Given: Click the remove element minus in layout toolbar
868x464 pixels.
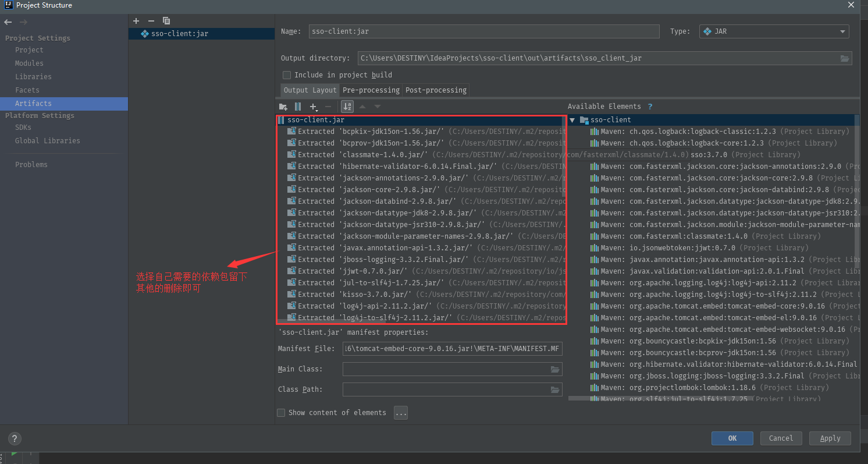Looking at the screenshot, I should (328, 107).
